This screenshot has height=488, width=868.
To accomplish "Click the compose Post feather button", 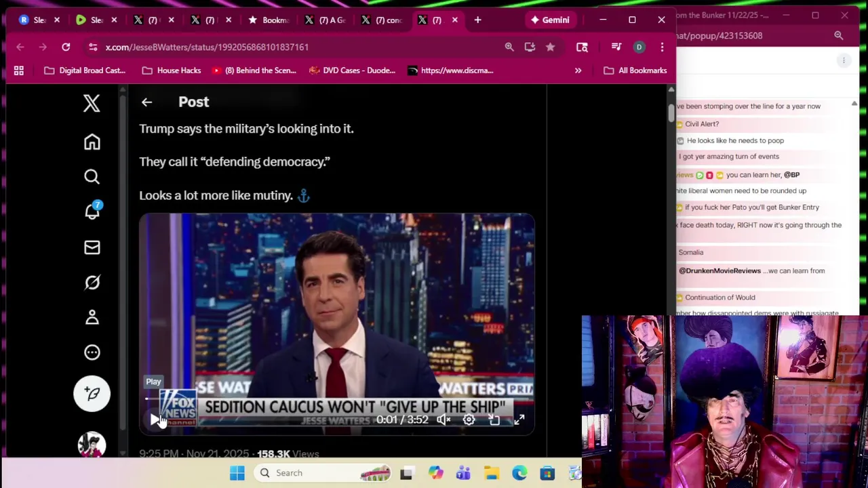I will 92,394.
